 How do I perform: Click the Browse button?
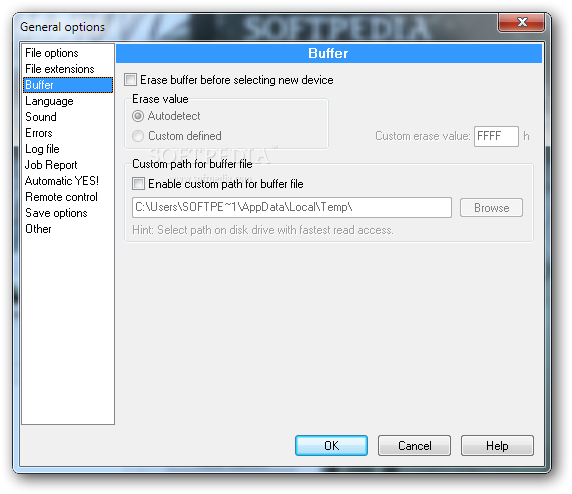491,208
